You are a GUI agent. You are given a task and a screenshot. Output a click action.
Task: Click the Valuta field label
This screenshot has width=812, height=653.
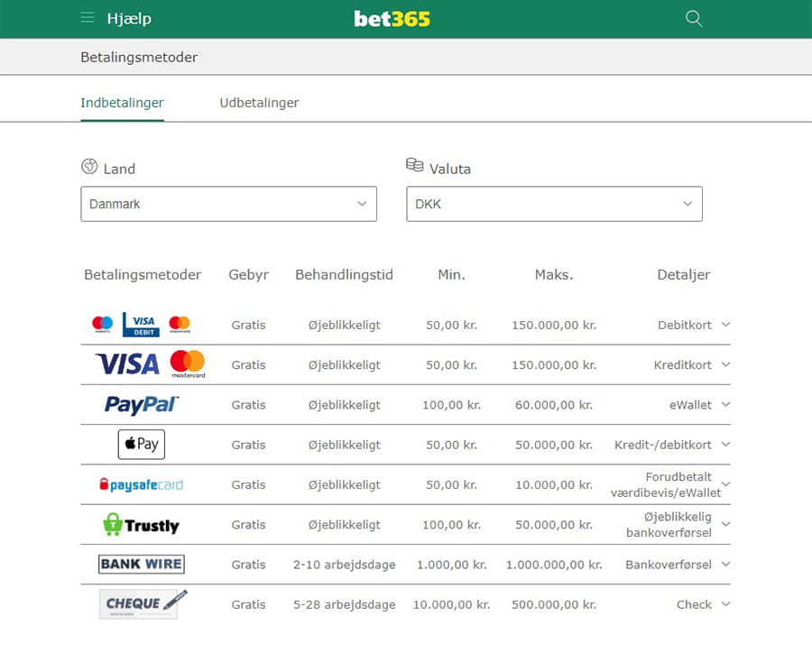point(450,169)
